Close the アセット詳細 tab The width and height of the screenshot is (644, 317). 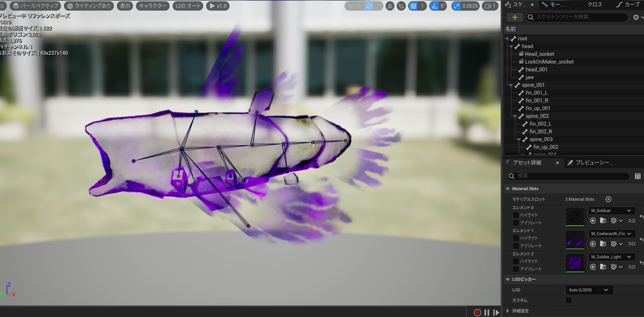(x=558, y=163)
